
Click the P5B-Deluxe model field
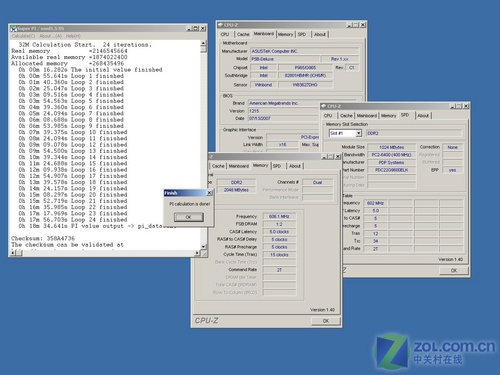point(284,59)
